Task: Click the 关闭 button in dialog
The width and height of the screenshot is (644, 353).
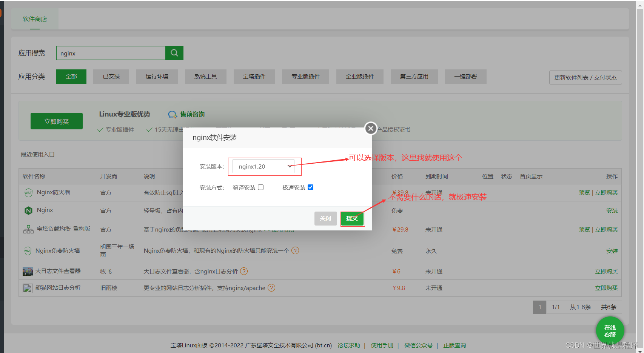Action: (x=325, y=218)
